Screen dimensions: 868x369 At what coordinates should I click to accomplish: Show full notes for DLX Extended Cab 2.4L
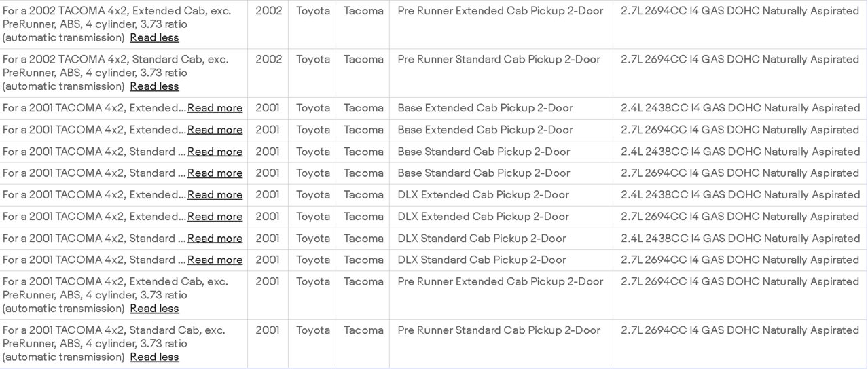click(x=215, y=195)
